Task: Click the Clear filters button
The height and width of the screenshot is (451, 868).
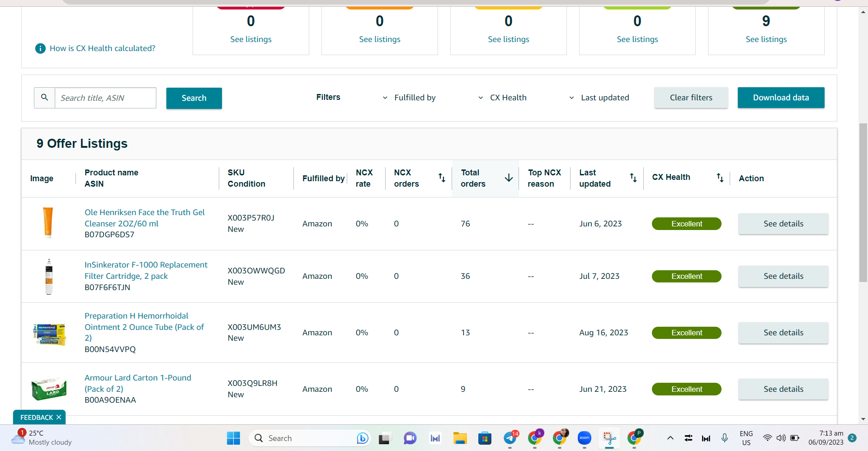Action: tap(691, 98)
